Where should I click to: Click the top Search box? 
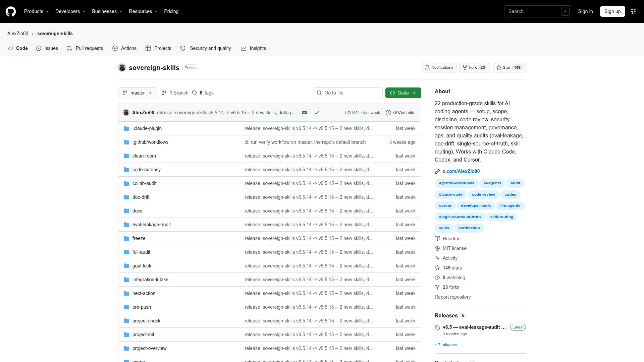(x=537, y=11)
